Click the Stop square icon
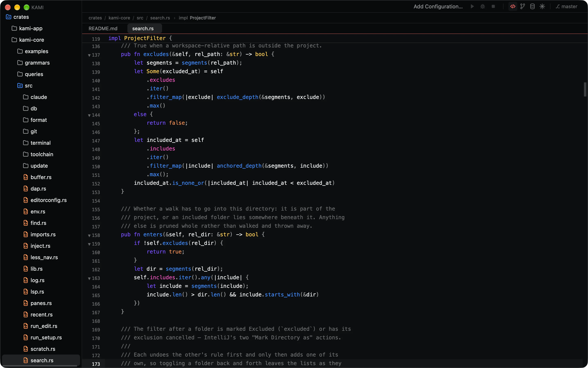The image size is (588, 368). tap(493, 7)
